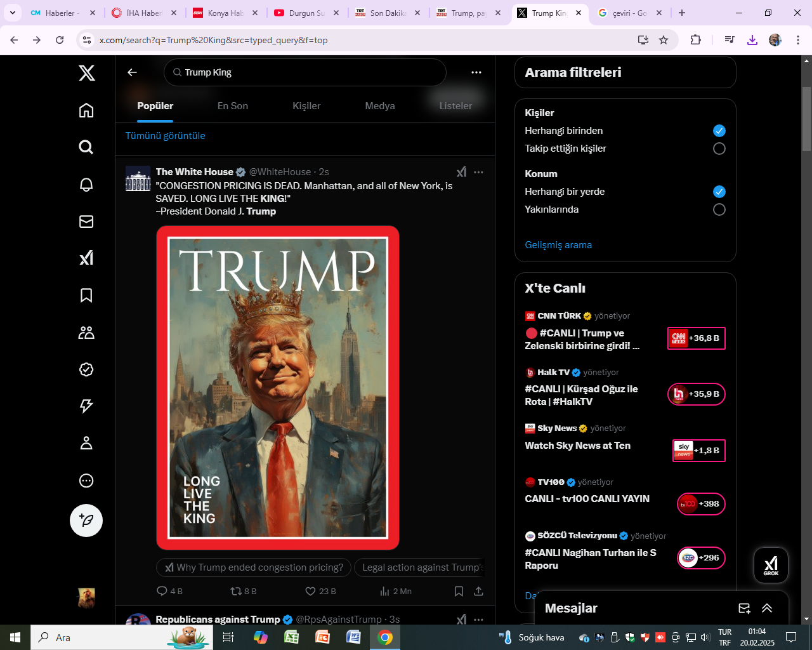Open the Chrome tab search dropdown
This screenshot has width=812, height=650.
pyautogui.click(x=13, y=13)
